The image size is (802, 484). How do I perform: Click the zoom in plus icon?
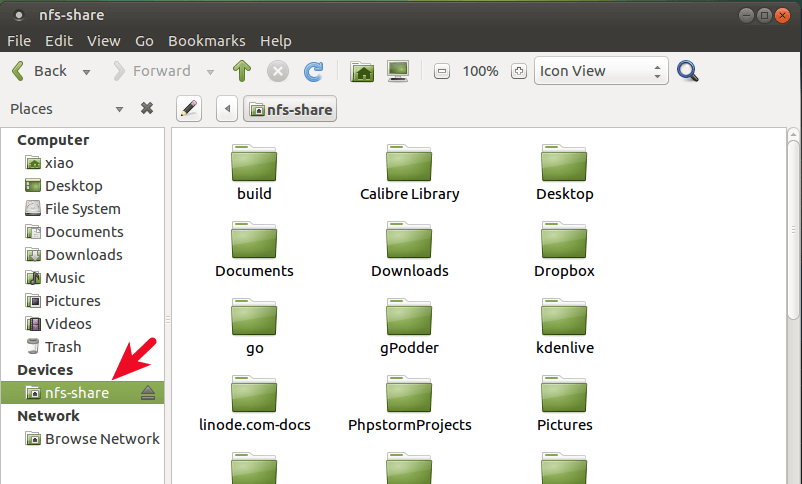pos(517,71)
